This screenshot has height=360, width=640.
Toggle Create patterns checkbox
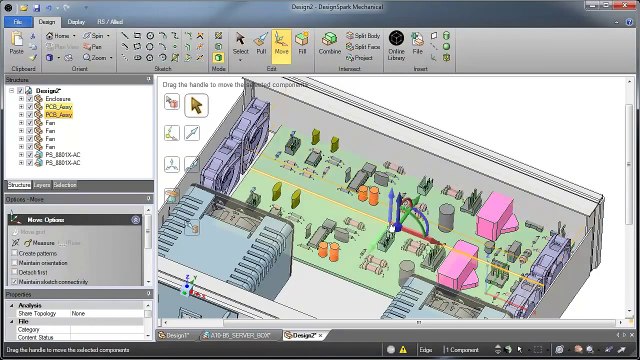tap(15, 253)
